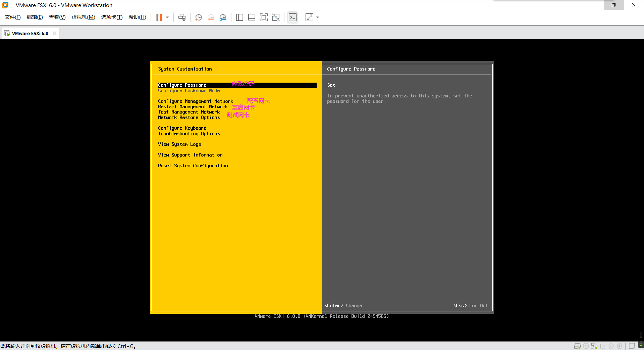Select Restart Management Network
The image size is (644, 350).
(x=193, y=107)
